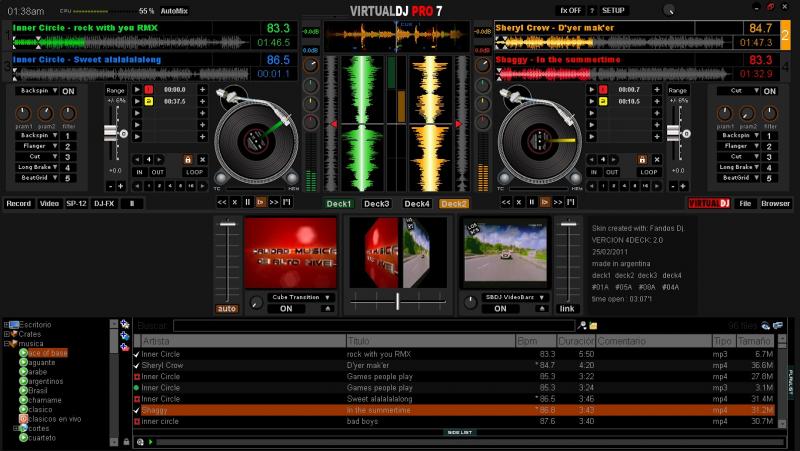Screen dimensions: 800x451
Task: Click the right deck play button
Action: pyautogui.click(x=544, y=202)
